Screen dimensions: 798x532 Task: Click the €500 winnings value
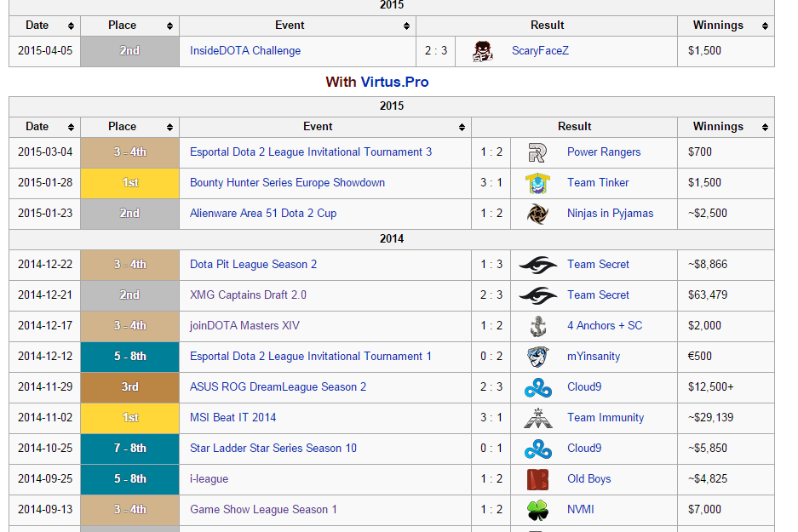(700, 356)
